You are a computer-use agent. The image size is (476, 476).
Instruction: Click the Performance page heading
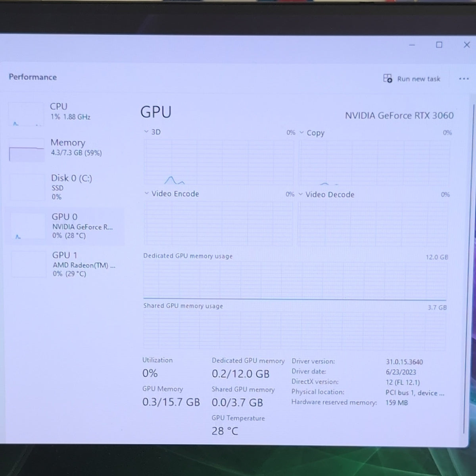33,77
